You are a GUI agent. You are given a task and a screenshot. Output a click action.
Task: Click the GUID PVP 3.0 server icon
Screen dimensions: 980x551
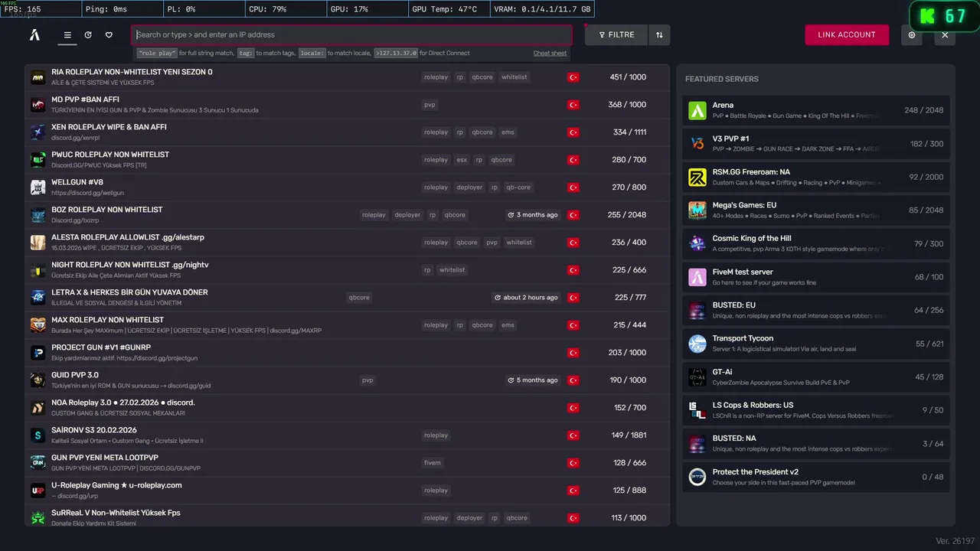38,380
